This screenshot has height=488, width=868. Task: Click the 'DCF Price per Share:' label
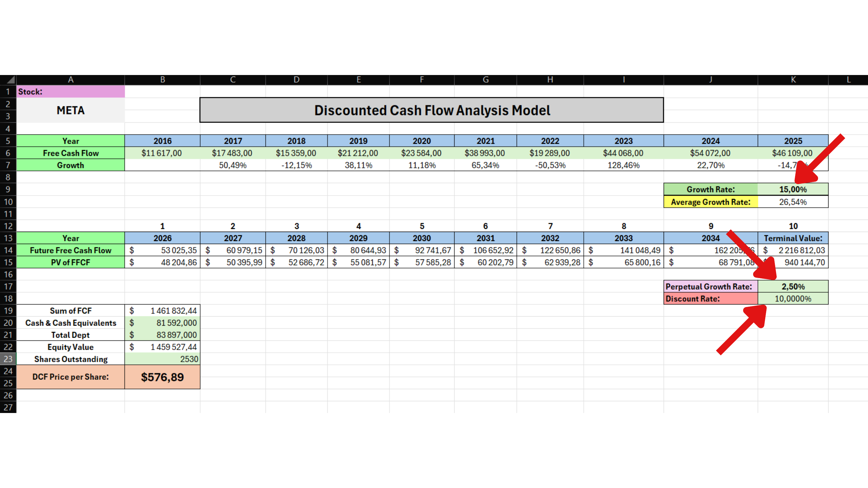pyautogui.click(x=71, y=377)
